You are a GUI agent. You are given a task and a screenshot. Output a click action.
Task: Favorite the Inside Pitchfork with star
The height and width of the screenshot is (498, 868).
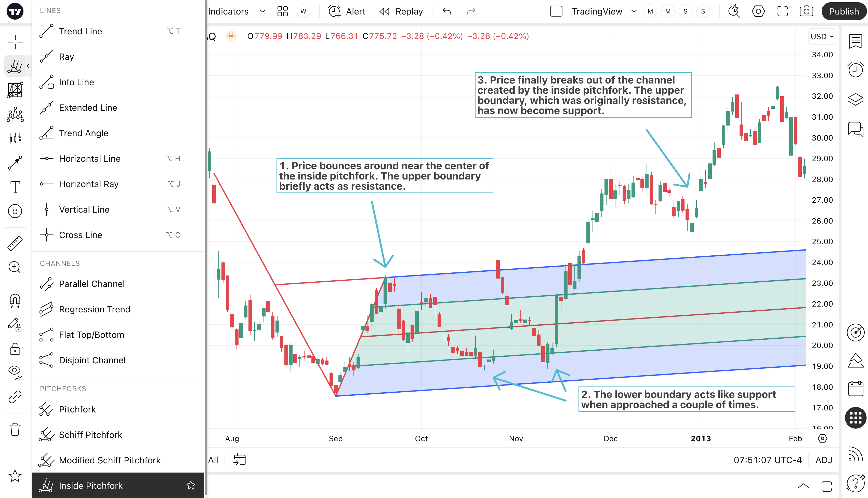[191, 485]
